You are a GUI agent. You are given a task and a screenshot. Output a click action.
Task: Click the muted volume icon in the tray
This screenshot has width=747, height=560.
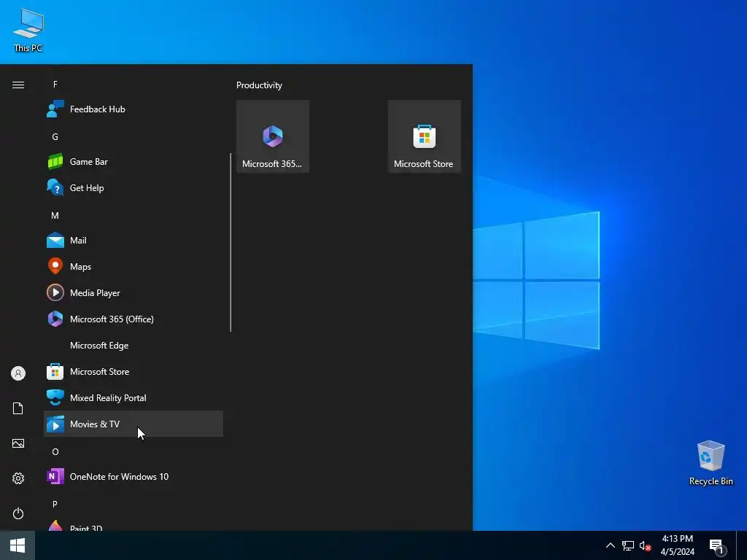645,545
